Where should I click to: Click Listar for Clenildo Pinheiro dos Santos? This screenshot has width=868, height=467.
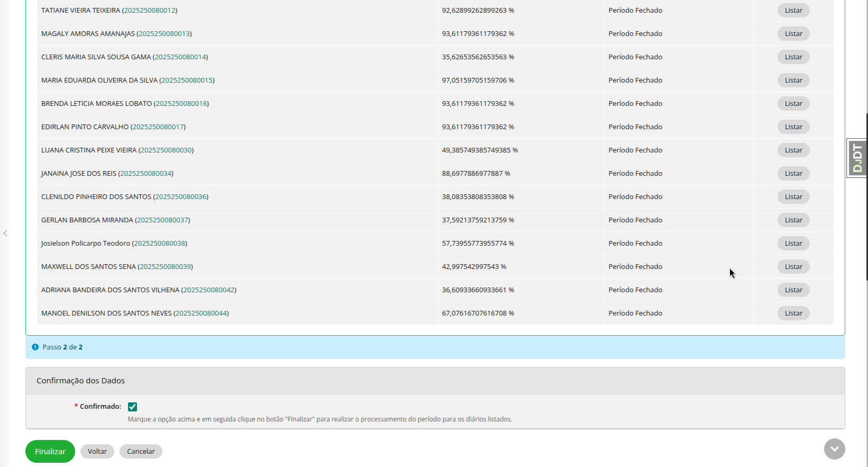(x=793, y=196)
